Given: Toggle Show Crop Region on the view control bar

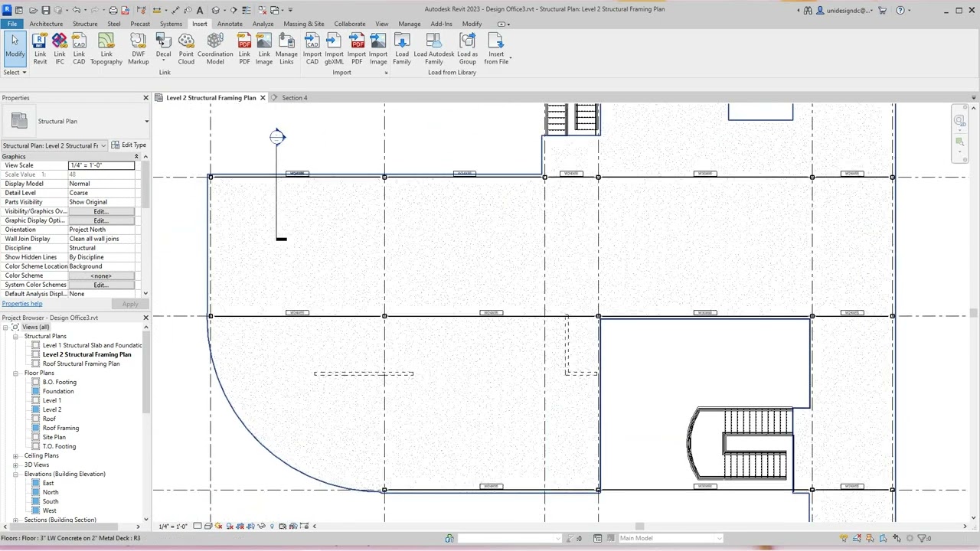Looking at the screenshot, I should pyautogui.click(x=250, y=526).
